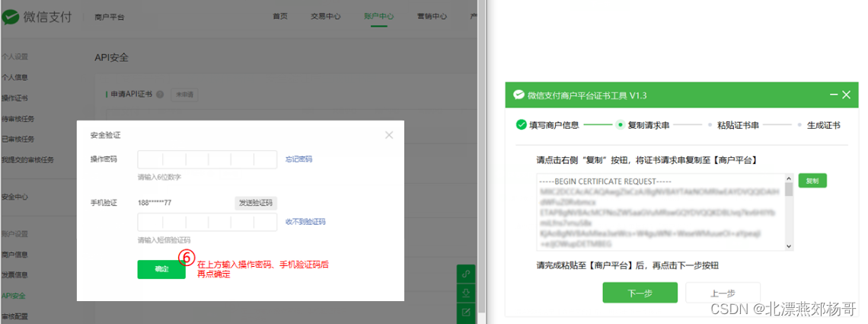Viewport: 868px width, 324px height.
Task: Select 我提交的审核任务 in left sidebar
Action: 27,159
